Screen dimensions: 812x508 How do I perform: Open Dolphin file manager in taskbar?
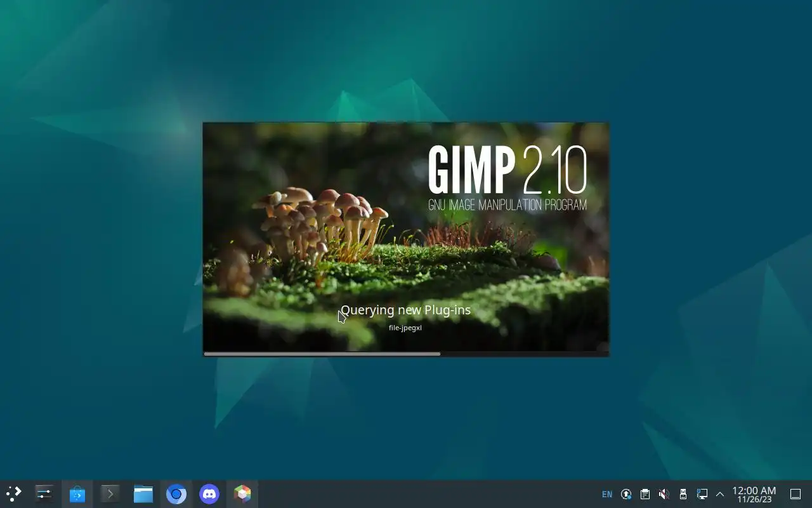143,493
